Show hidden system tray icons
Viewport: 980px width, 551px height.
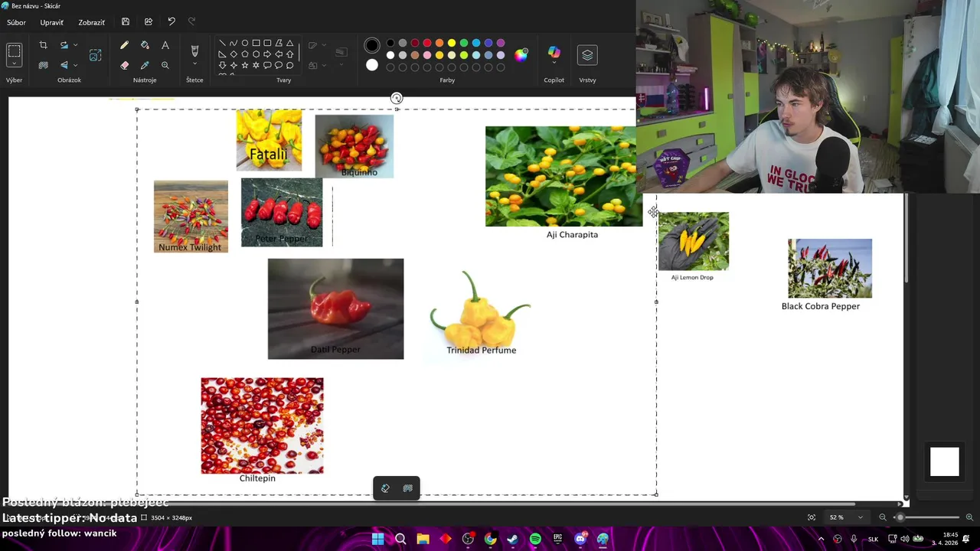(x=822, y=540)
